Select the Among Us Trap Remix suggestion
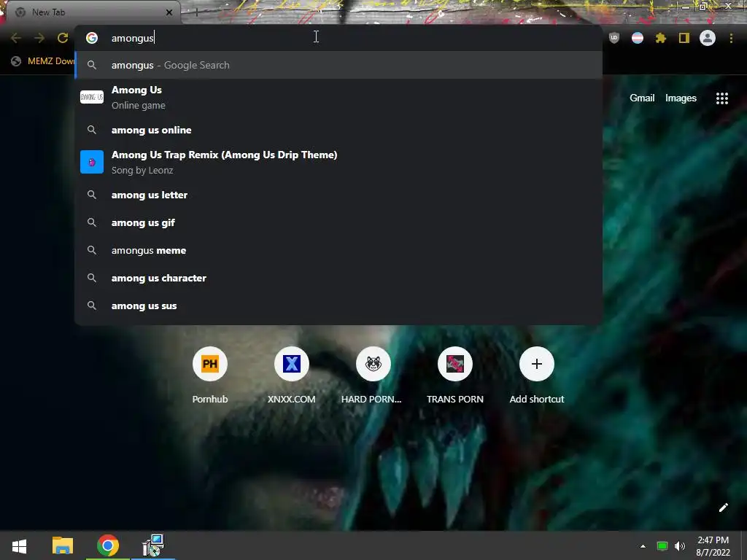Screen dimensions: 747x560 338,162
